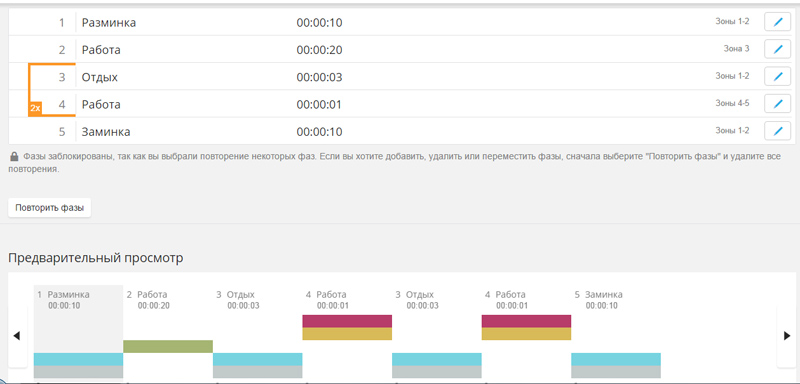Click Разминка duration 00:00:10 in the table

pos(319,22)
